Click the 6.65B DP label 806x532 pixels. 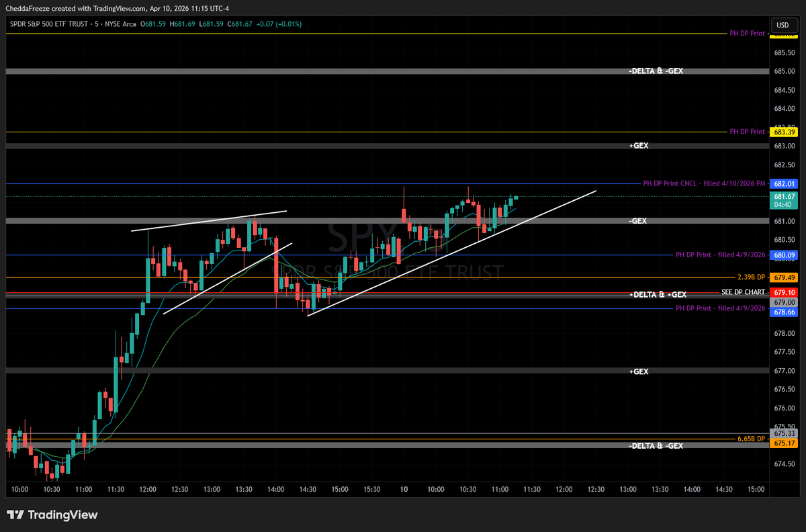pos(751,439)
